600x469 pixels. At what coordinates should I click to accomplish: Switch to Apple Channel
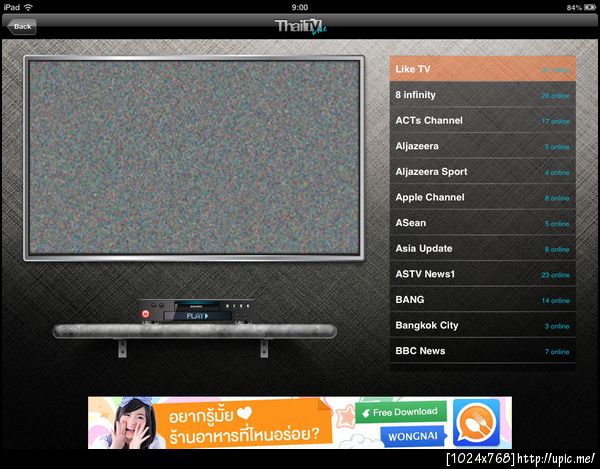tap(483, 197)
